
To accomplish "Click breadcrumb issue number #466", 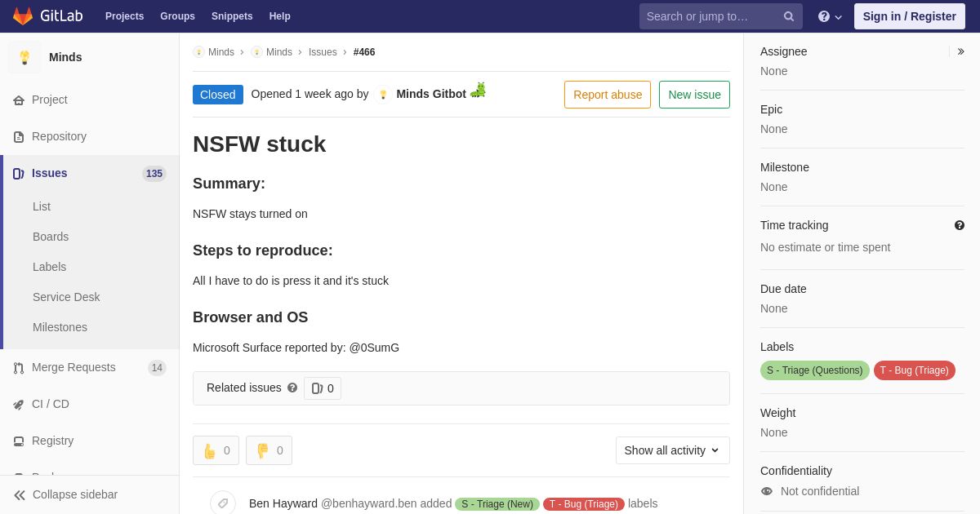I will pos(364,52).
